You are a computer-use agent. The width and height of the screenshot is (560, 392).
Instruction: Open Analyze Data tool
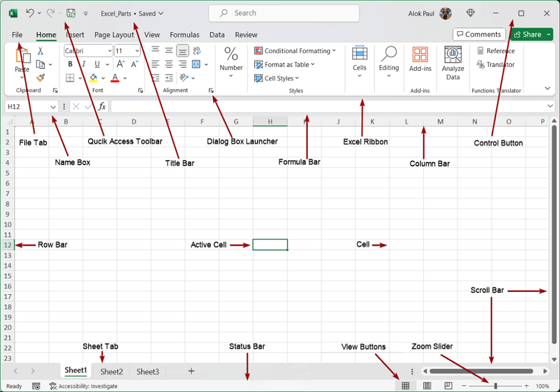coord(452,63)
